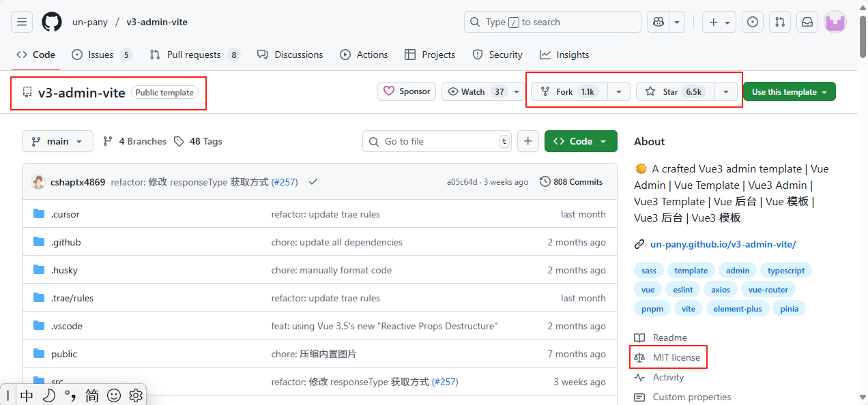Screen dimensions: 868x405
Task: Open the Pull requests tab
Action: pos(195,55)
